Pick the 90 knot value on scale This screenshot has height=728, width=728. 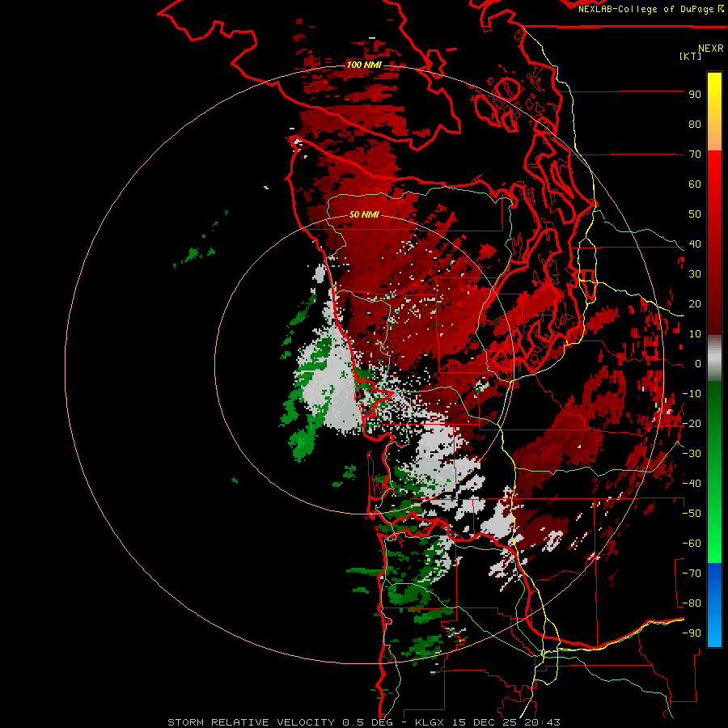tap(695, 95)
